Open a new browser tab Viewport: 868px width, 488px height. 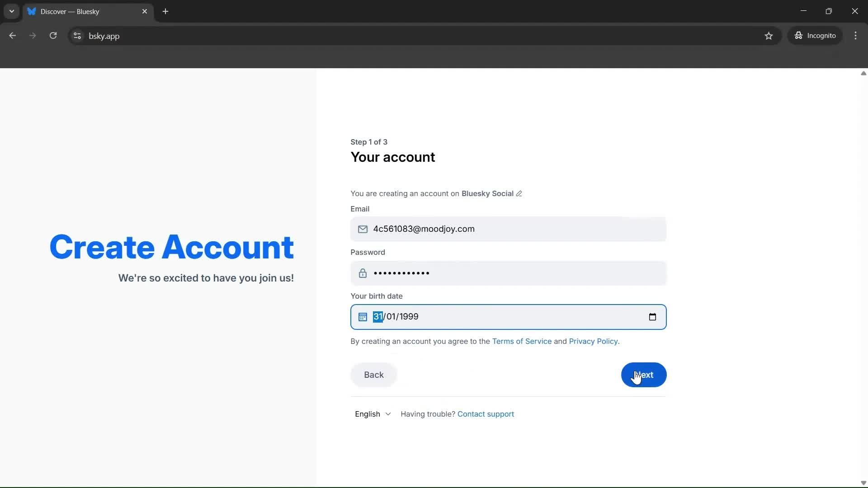point(165,11)
